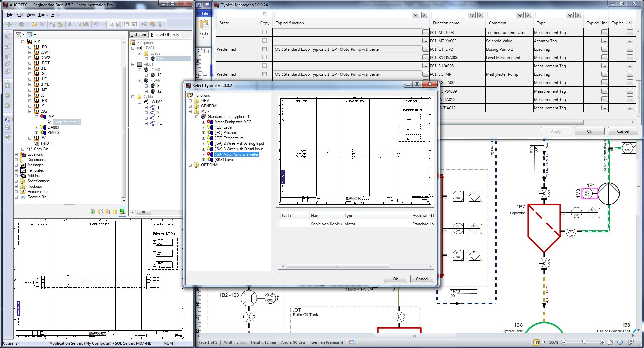
Task: Click Ok in Select Typical dialog
Action: (x=395, y=279)
